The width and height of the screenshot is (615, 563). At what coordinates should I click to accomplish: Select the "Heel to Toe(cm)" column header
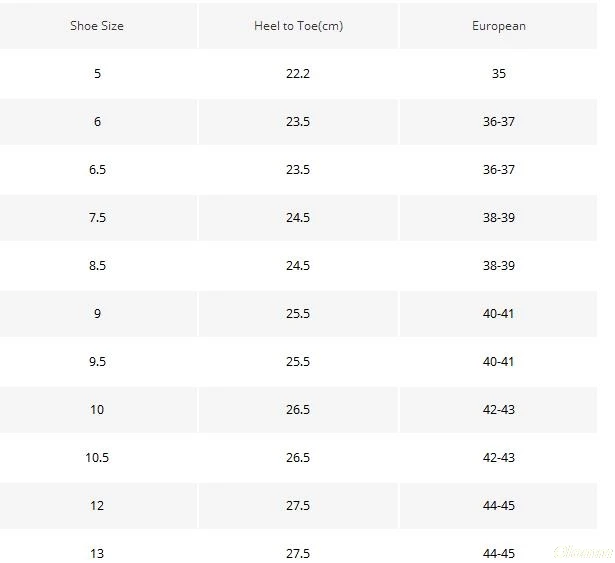[x=298, y=26]
